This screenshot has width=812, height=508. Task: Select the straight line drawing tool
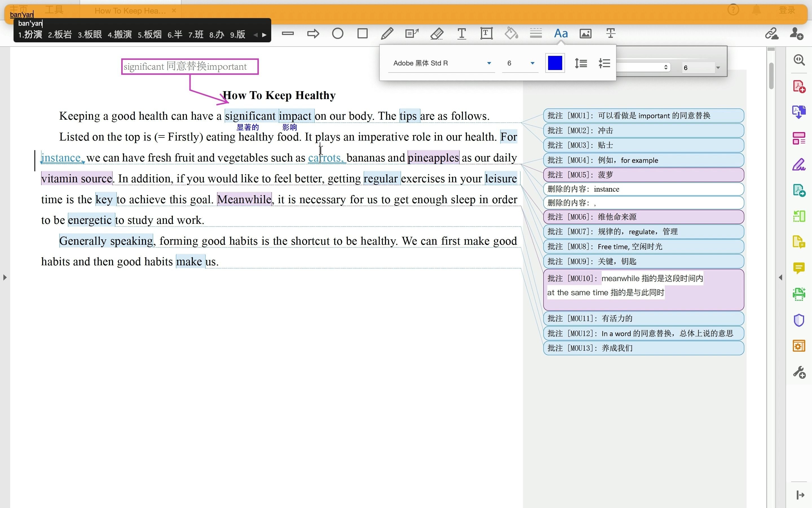point(288,33)
